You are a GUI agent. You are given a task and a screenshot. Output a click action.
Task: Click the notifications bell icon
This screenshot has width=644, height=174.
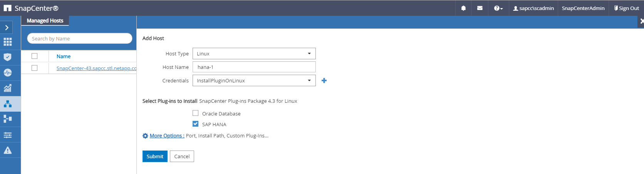pyautogui.click(x=463, y=8)
